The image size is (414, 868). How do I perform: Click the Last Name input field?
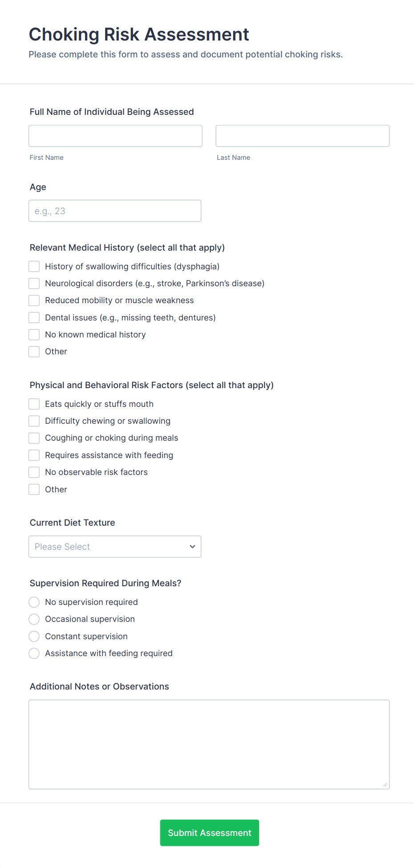point(302,136)
